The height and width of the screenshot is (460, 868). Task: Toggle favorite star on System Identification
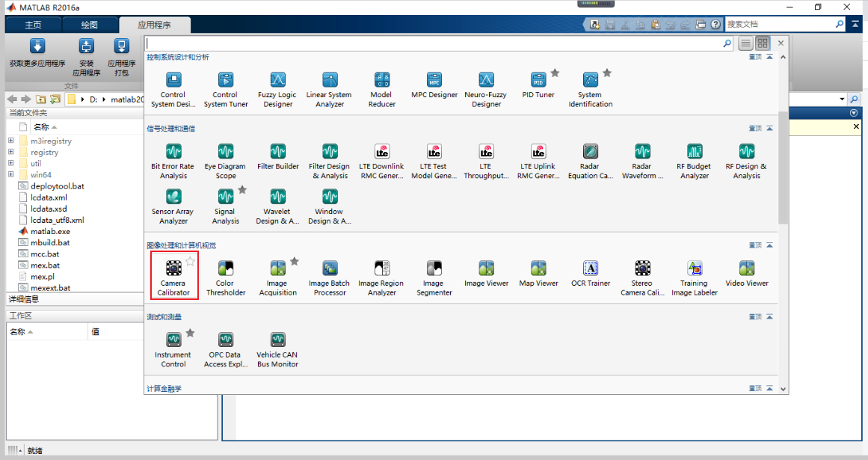(607, 73)
